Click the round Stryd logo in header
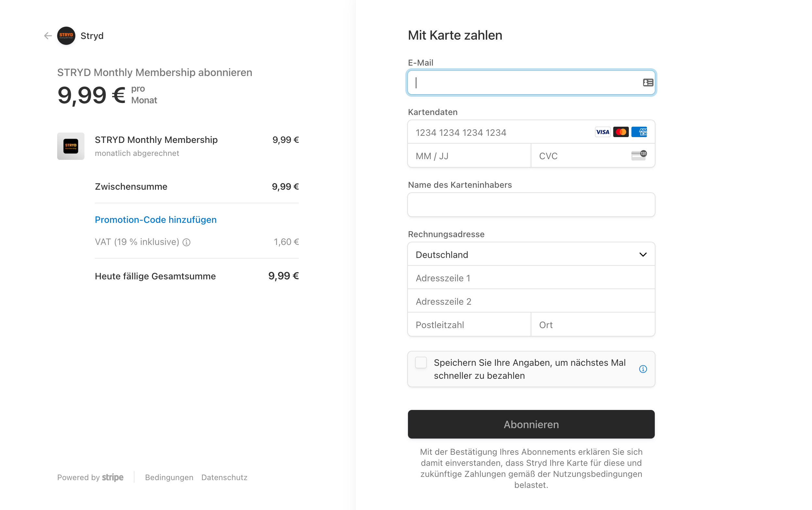This screenshot has height=510, width=812. [66, 36]
